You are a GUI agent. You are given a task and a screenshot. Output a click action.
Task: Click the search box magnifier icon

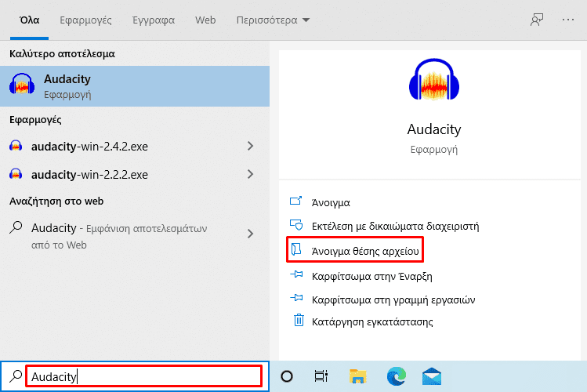pos(16,376)
